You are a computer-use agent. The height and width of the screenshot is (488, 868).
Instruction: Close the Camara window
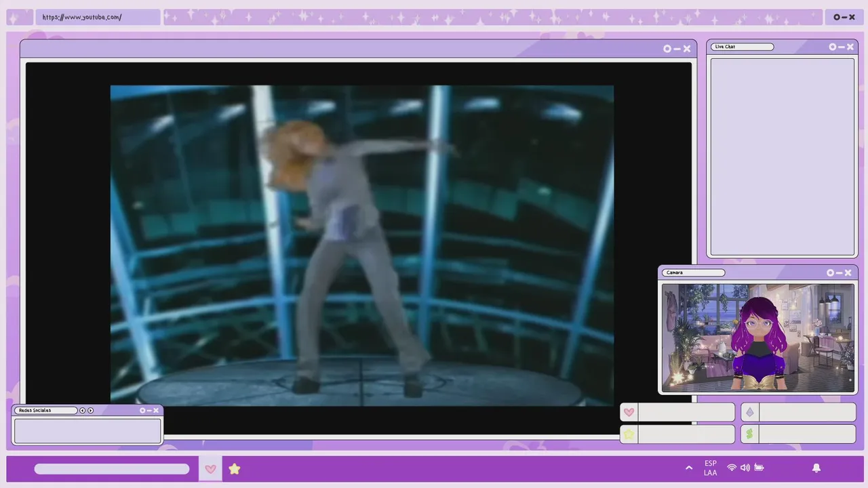848,272
